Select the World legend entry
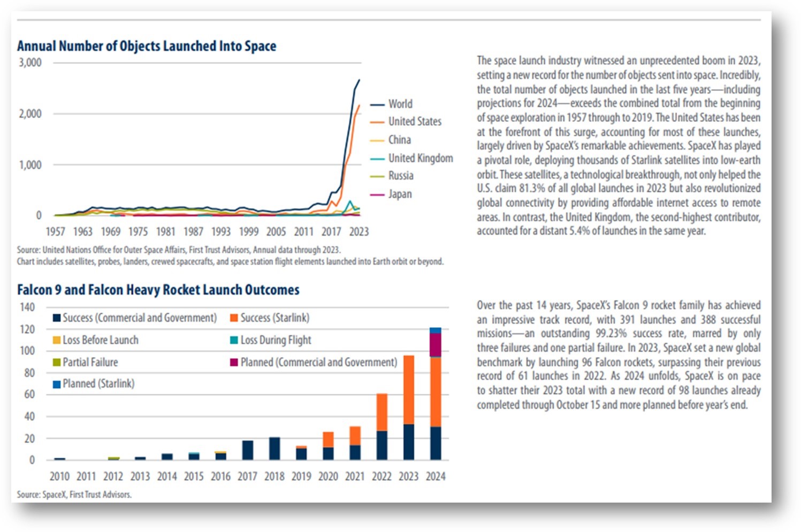Viewport: 801px width, 532px height. point(391,104)
